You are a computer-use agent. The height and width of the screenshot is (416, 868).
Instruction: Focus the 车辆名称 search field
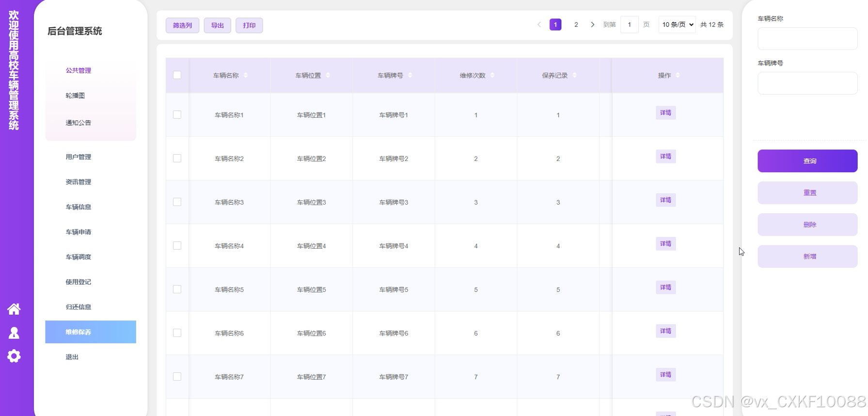807,39
